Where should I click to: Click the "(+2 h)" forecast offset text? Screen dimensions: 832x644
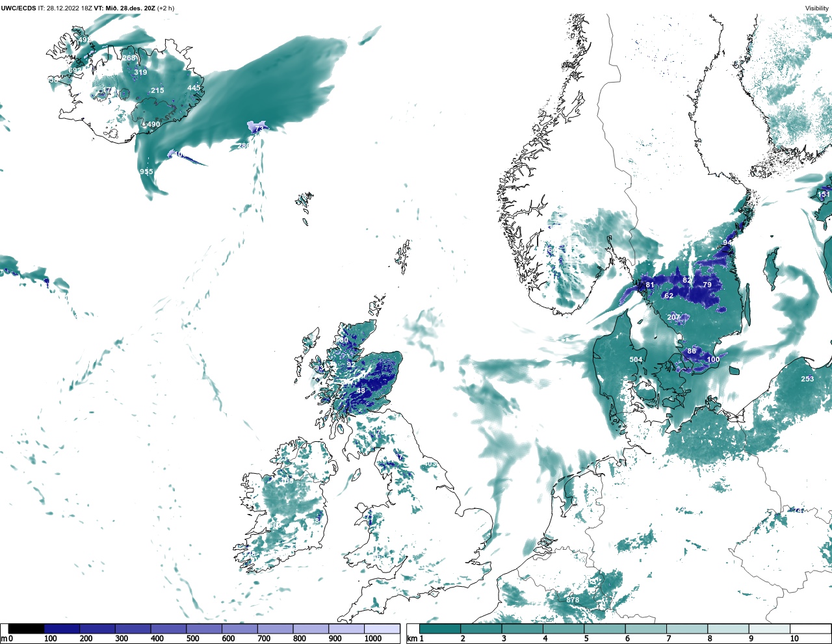pyautogui.click(x=166, y=8)
